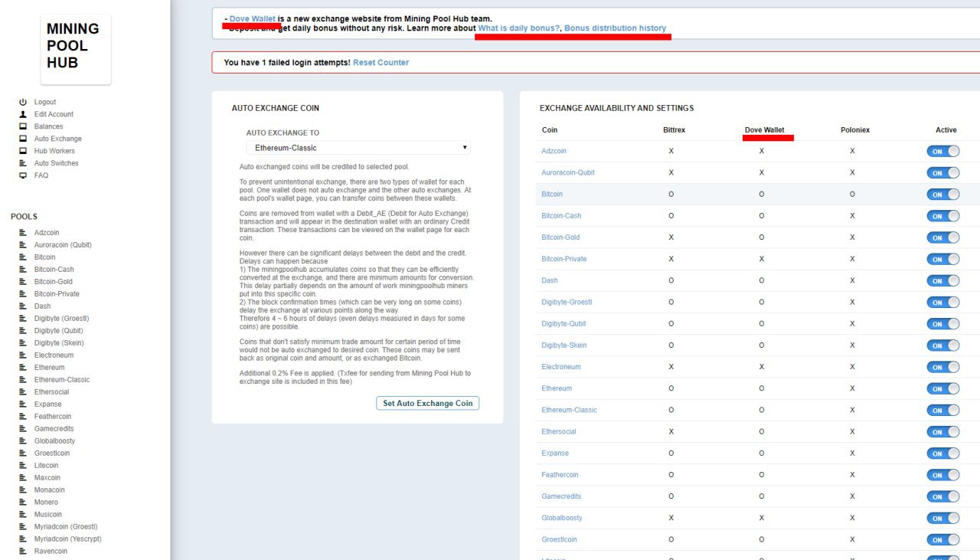Click Set Auto Exchange Coin button

point(427,403)
